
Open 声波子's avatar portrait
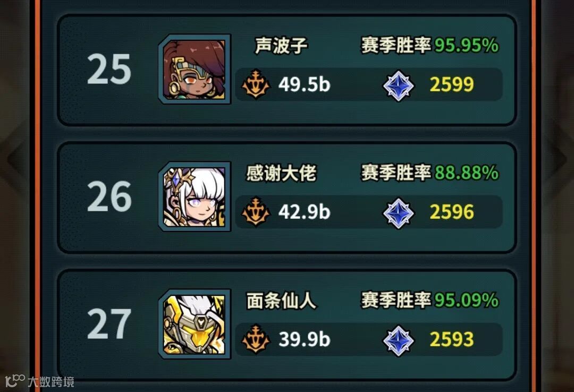(195, 69)
